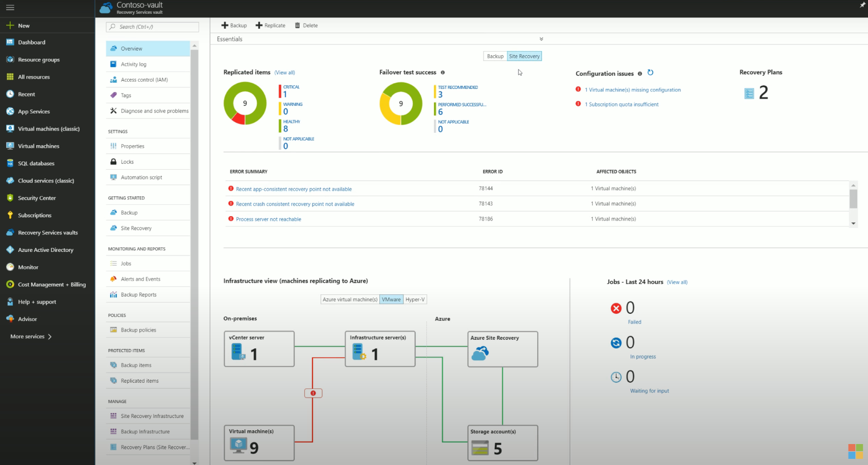Open 'Recent app-consistent recovery point not available' error
868x465 pixels.
(x=294, y=189)
